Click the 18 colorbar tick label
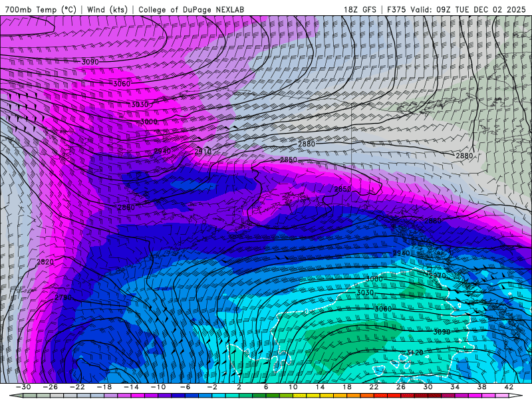532x399 pixels. 346,387
